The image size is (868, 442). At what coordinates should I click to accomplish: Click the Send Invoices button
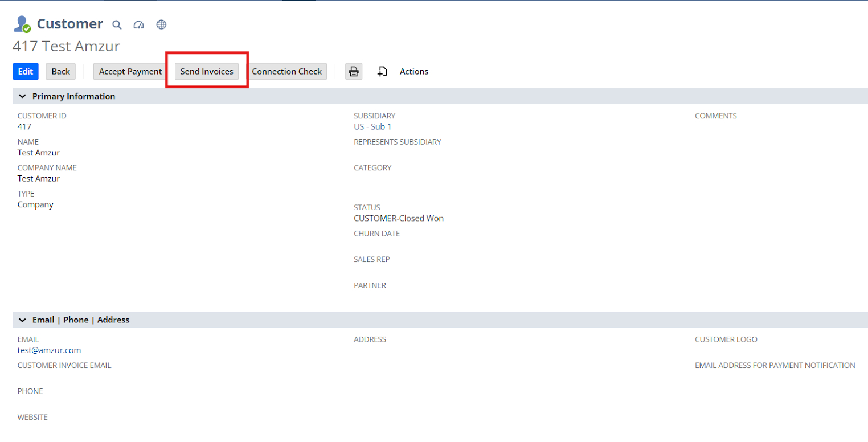pos(207,72)
